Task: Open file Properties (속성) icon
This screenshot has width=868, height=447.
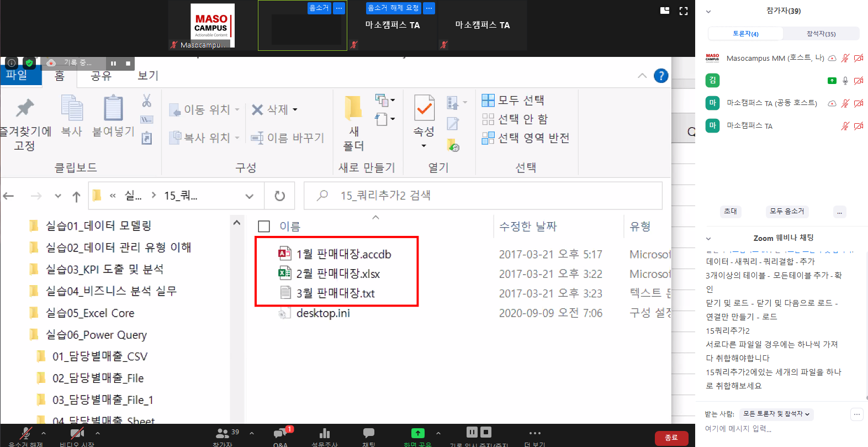Action: (x=424, y=108)
